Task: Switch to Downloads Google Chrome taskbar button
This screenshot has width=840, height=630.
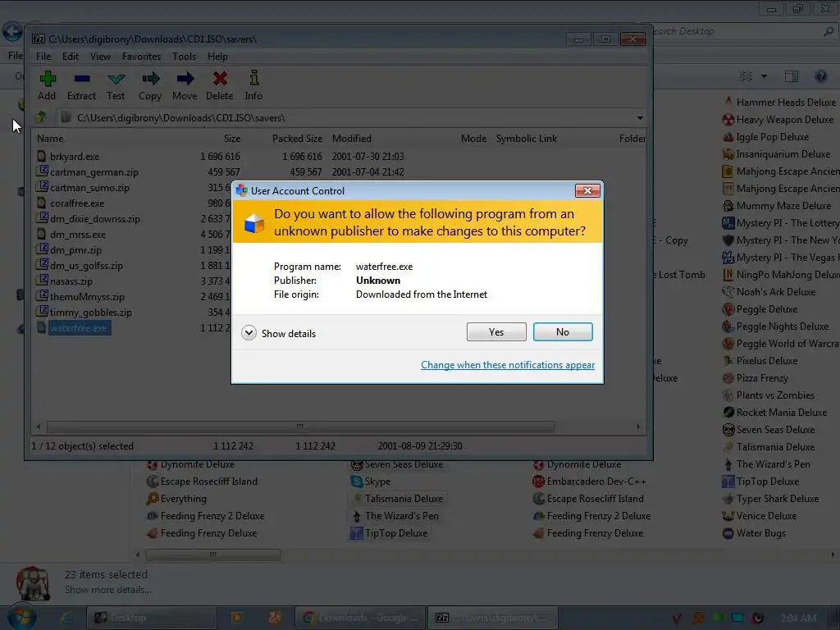Action: click(x=359, y=618)
